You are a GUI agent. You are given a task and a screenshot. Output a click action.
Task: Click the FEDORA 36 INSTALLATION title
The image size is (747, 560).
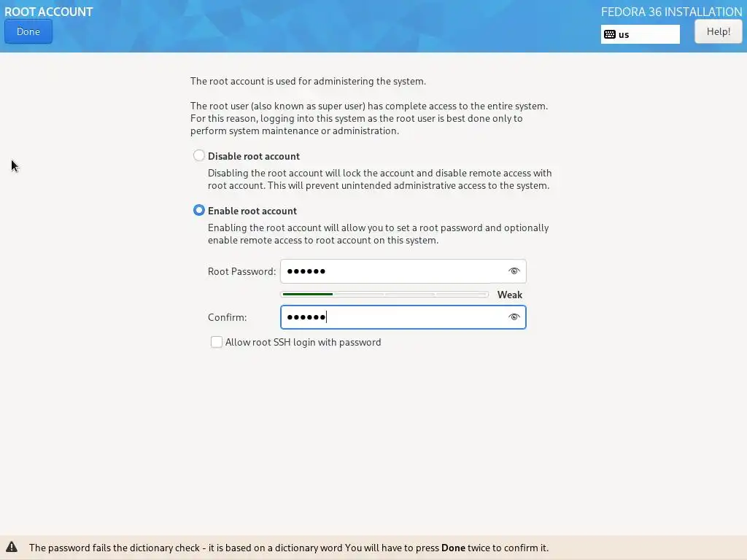[671, 12]
